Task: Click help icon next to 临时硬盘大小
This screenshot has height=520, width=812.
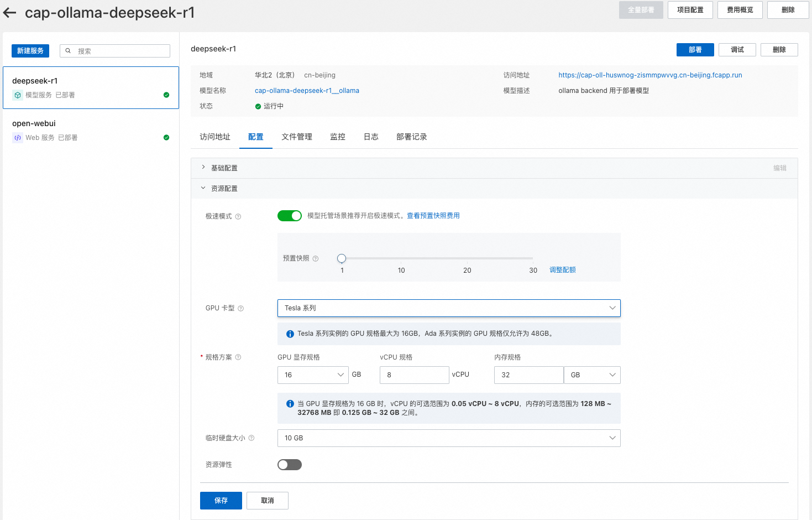Action: tap(252, 438)
